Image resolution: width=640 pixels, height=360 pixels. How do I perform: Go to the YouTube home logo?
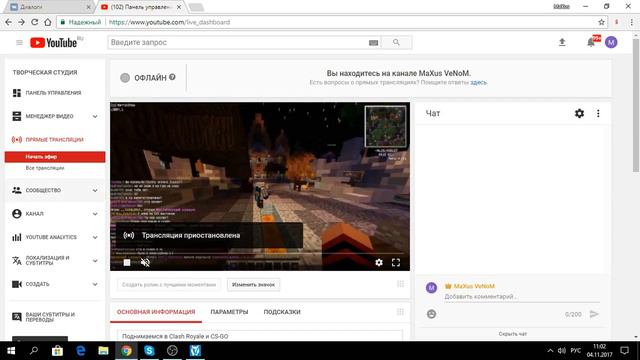coord(53,42)
